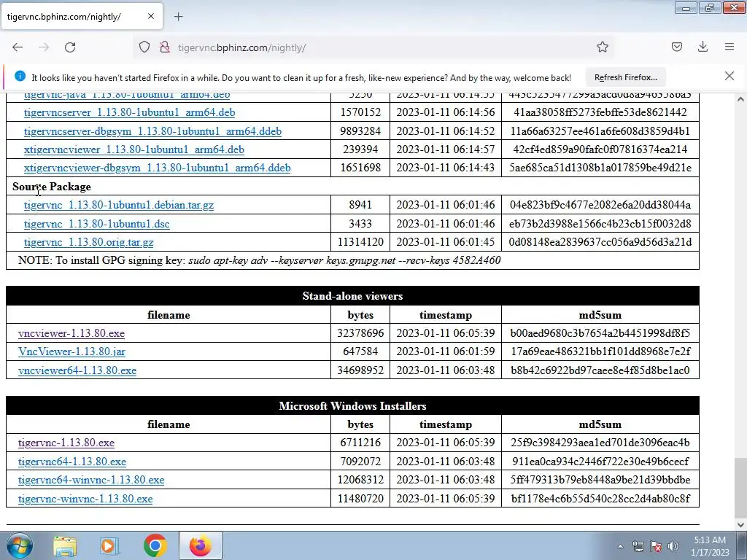Select the tigervnc.bphinz.com/nightly/ tab
This screenshot has width=747, height=560.
(82, 17)
